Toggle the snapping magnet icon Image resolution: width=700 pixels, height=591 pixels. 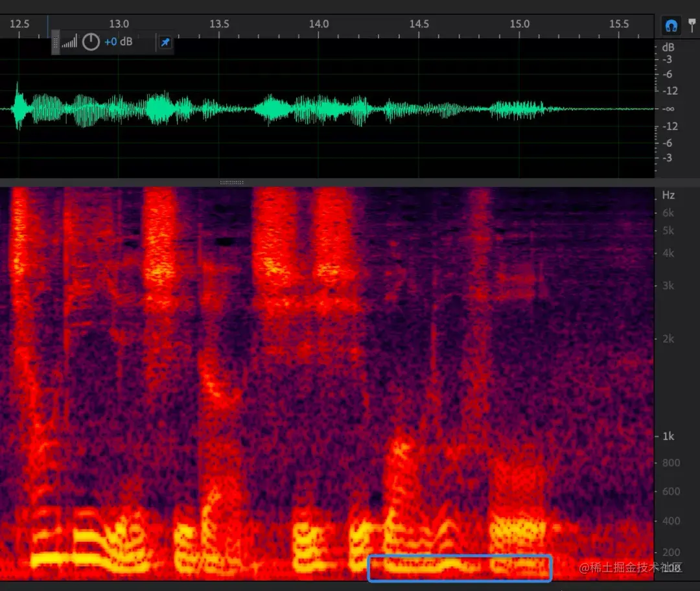point(671,25)
